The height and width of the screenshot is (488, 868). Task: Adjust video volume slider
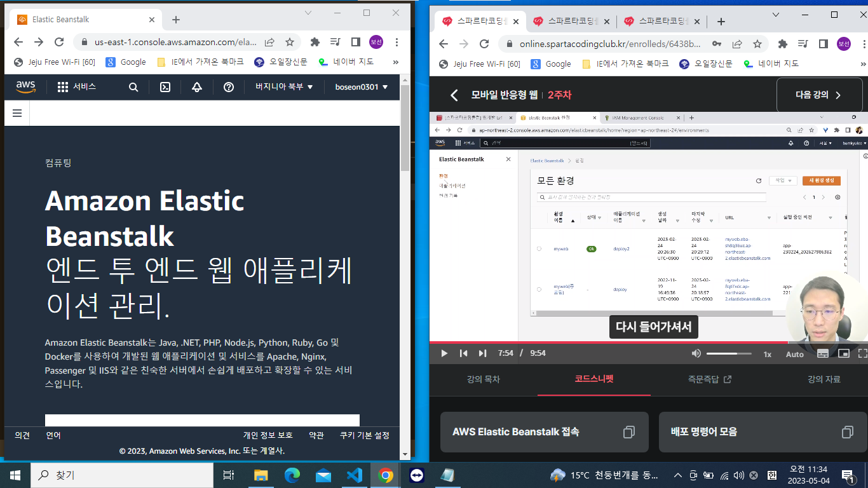point(729,353)
